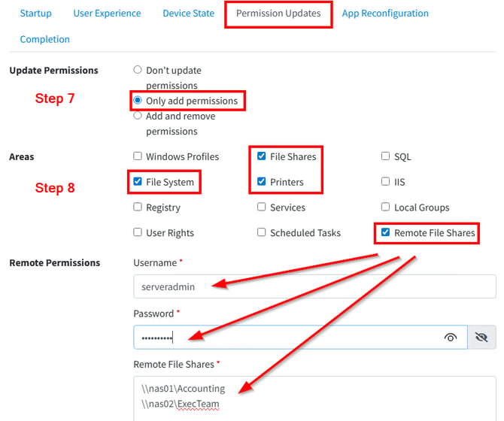Enable the Windows Profiles checkbox

tap(138, 156)
